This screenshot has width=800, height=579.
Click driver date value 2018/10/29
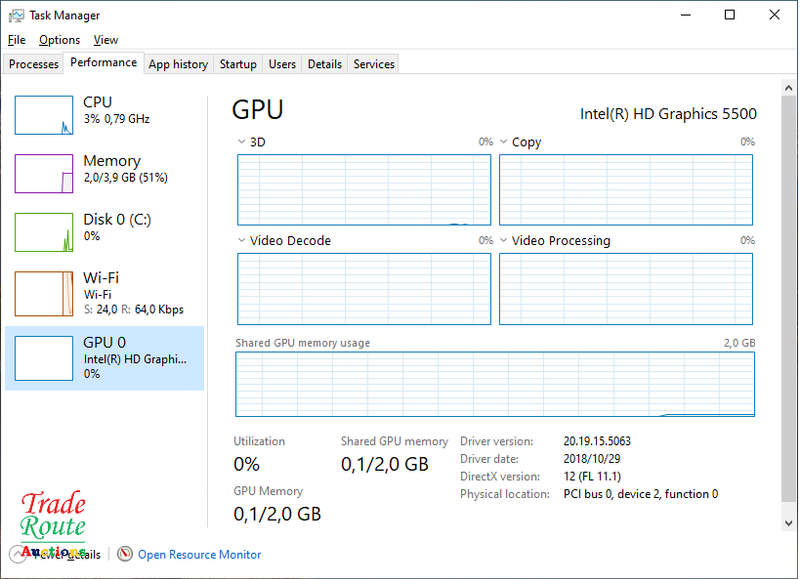tap(591, 459)
